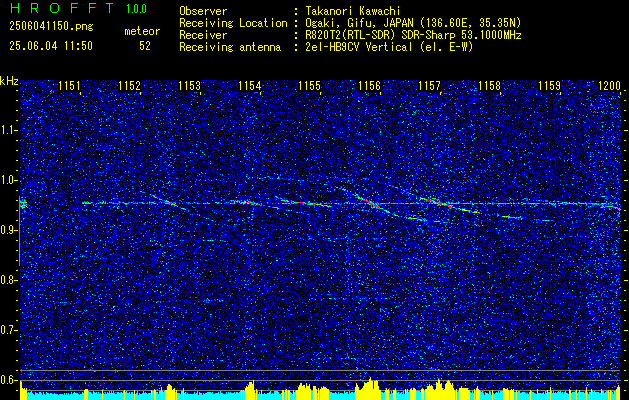The width and height of the screenshot is (629, 400).
Task: Click the 1200 time marker
Action: [610, 85]
